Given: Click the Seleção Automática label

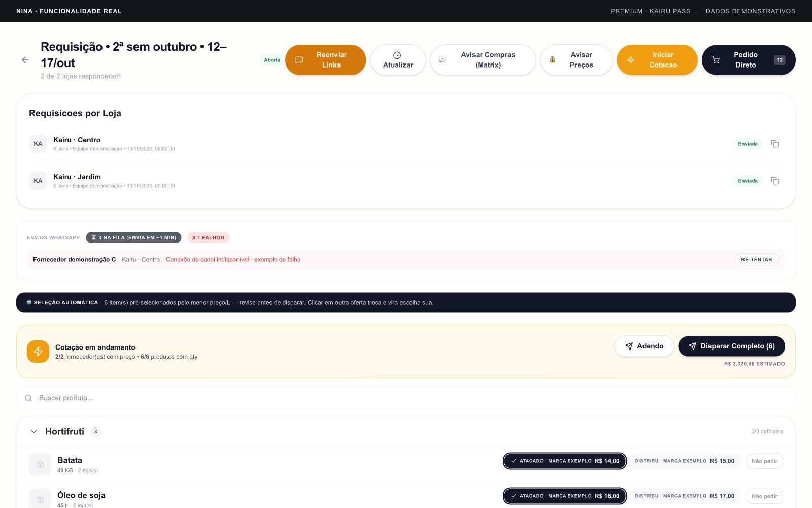Looking at the screenshot, I should coord(62,302).
